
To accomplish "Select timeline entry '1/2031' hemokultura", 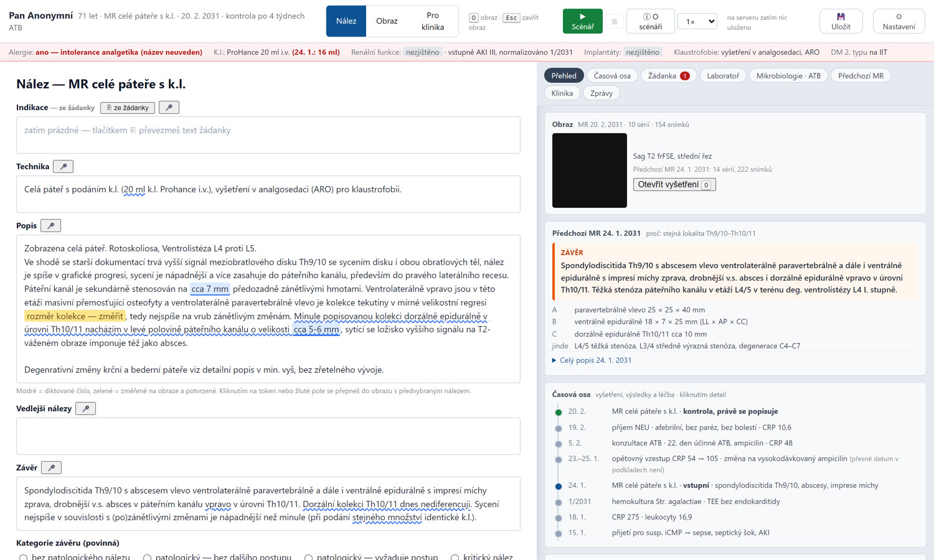I will click(735, 502).
